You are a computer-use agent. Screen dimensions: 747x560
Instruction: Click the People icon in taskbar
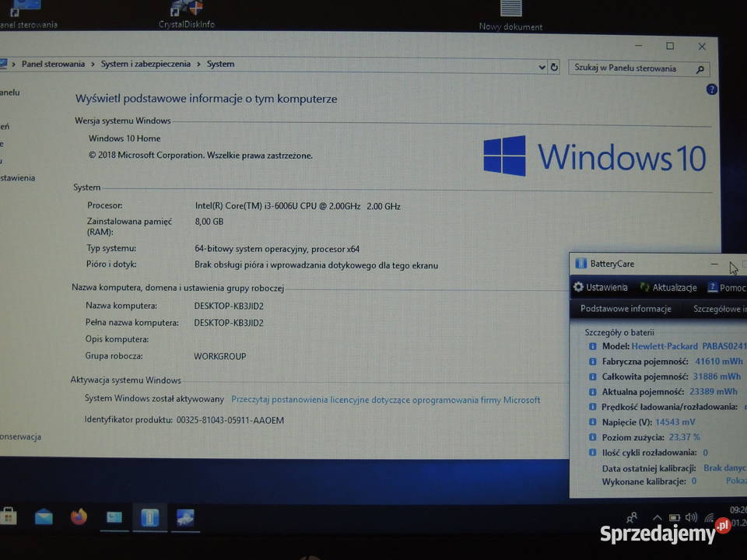632,517
